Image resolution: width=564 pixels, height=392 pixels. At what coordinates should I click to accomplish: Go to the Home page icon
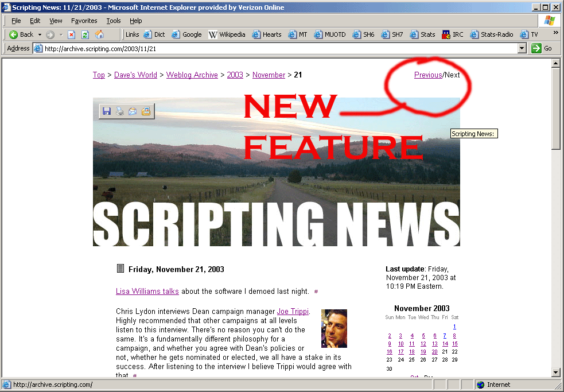[99, 34]
